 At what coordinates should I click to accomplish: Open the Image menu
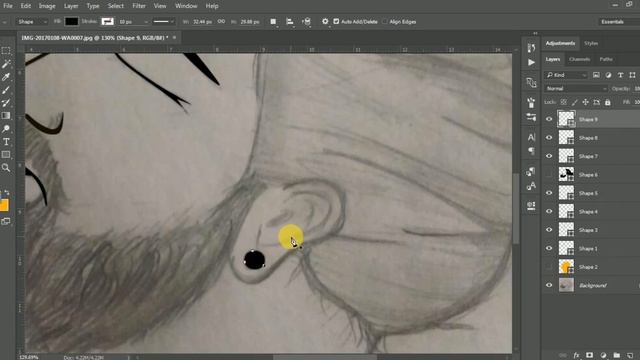(x=47, y=6)
